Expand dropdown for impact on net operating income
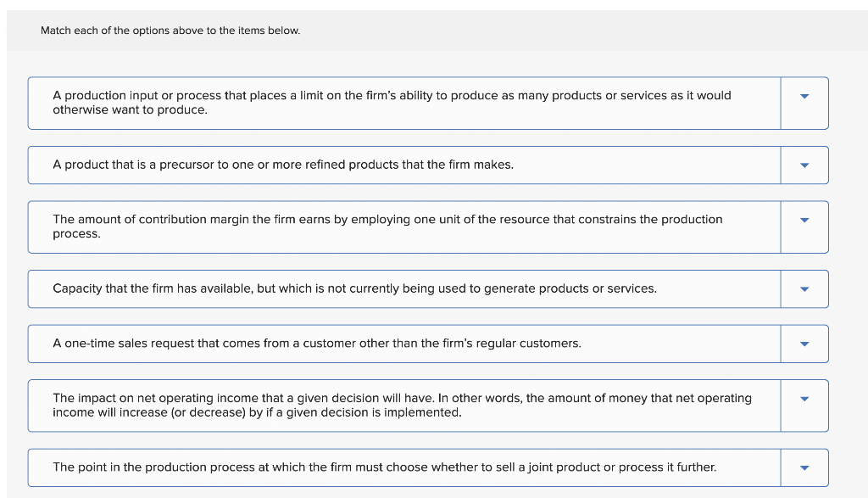This screenshot has width=868, height=498. pyautogui.click(x=804, y=406)
